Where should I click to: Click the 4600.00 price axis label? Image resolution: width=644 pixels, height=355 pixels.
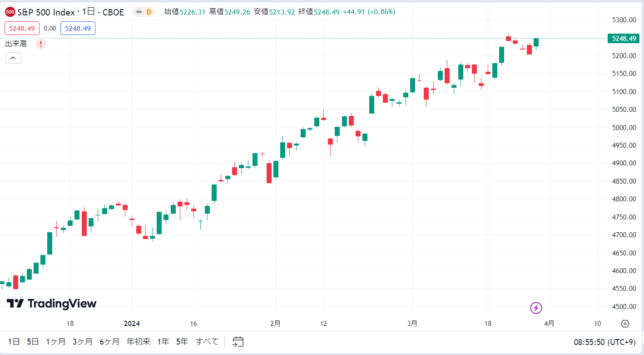(x=623, y=271)
